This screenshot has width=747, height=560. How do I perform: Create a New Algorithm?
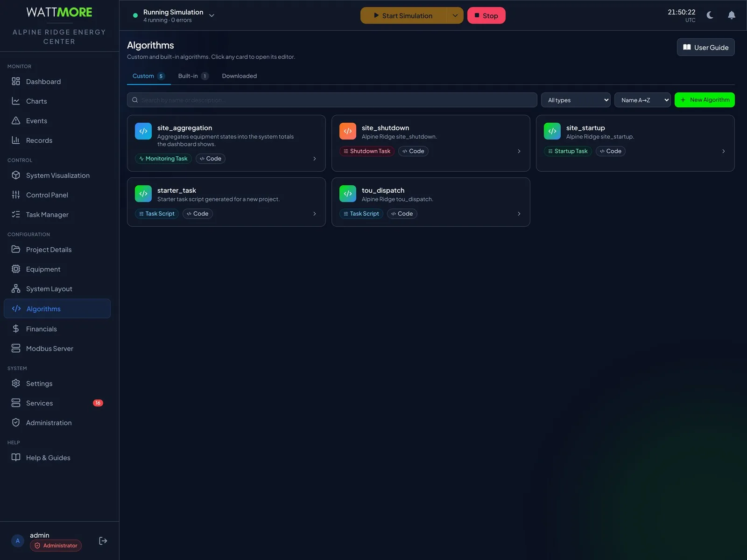[x=705, y=100]
